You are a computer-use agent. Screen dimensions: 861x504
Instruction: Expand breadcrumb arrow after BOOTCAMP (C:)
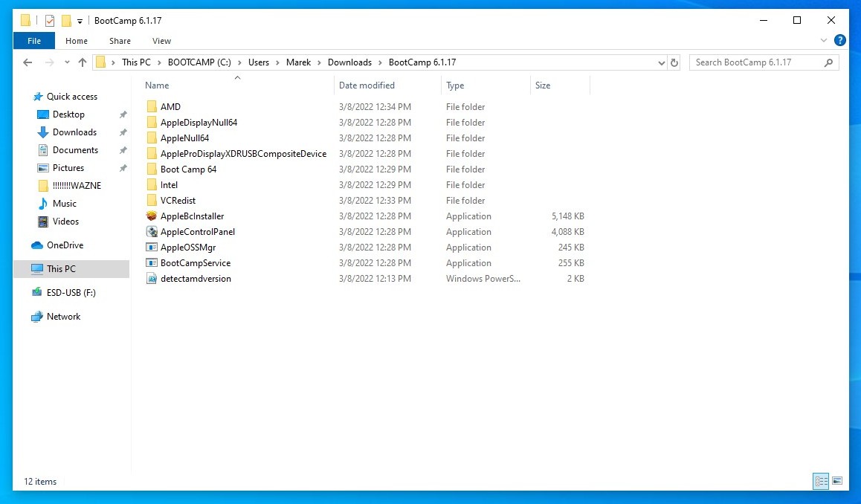239,62
